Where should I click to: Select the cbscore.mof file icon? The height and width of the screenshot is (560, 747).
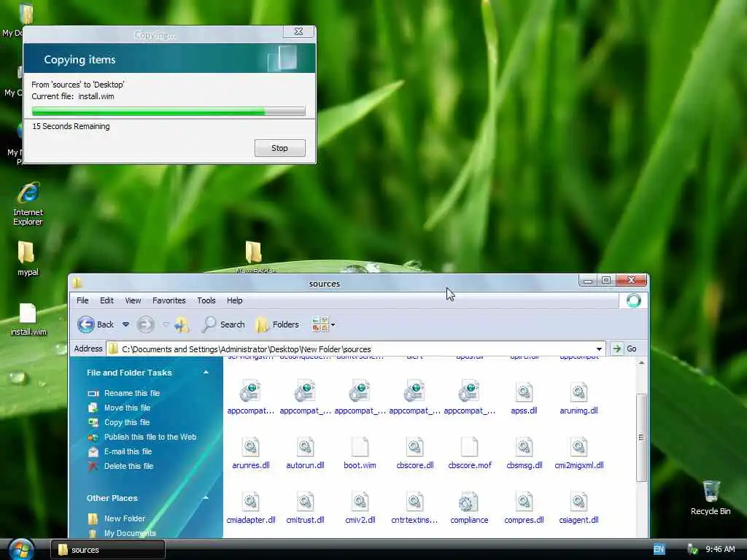(x=469, y=447)
